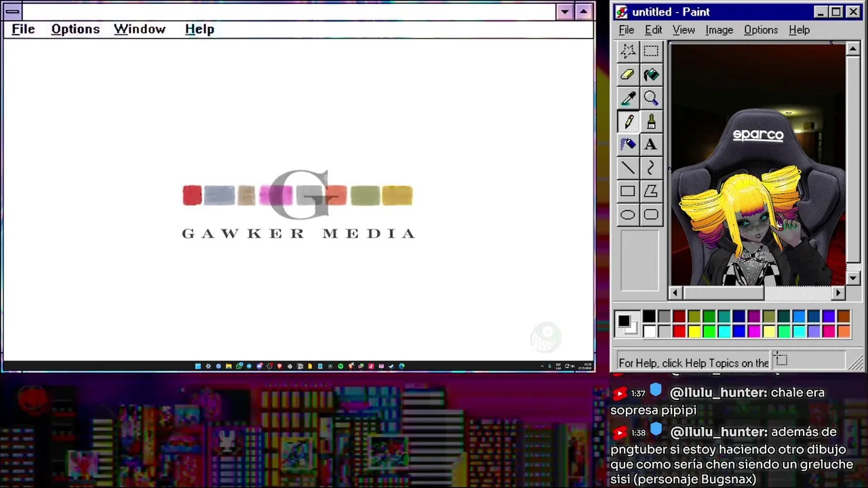Pick the Eraser tool in Paint
Screen dimensions: 868x488
(628, 75)
